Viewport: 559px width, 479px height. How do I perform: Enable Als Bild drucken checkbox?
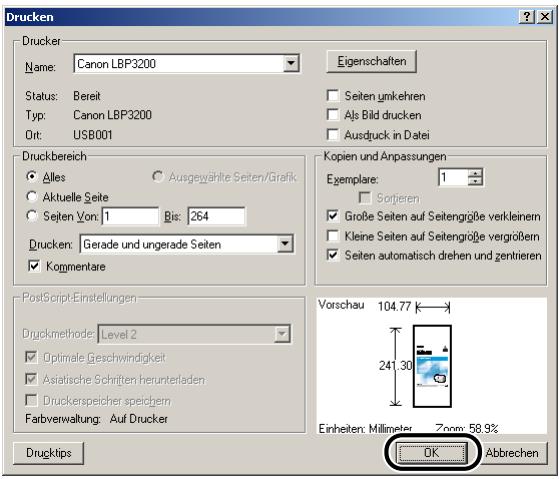333,115
